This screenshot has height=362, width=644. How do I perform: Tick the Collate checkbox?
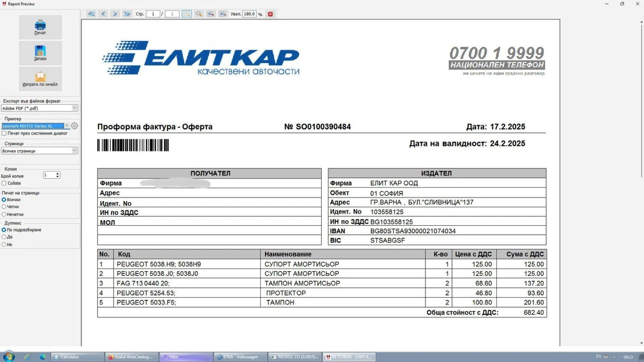(x=4, y=183)
